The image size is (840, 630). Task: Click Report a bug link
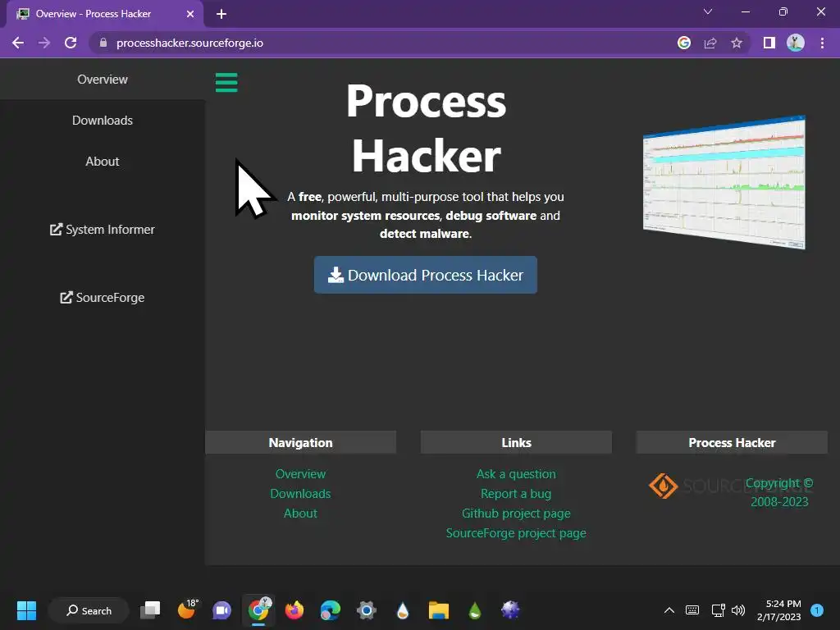click(x=517, y=493)
